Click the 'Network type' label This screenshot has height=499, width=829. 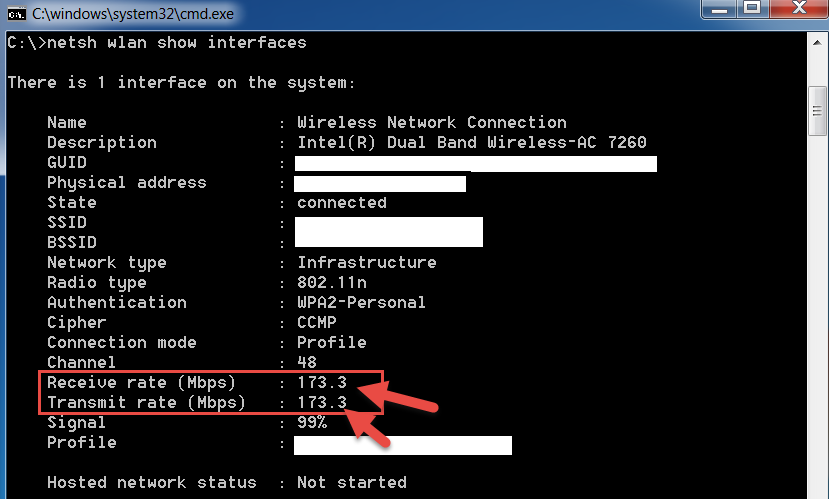(x=107, y=263)
